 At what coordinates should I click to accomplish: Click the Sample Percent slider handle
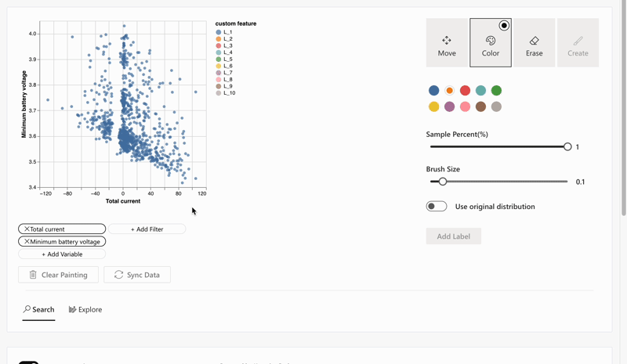567,146
